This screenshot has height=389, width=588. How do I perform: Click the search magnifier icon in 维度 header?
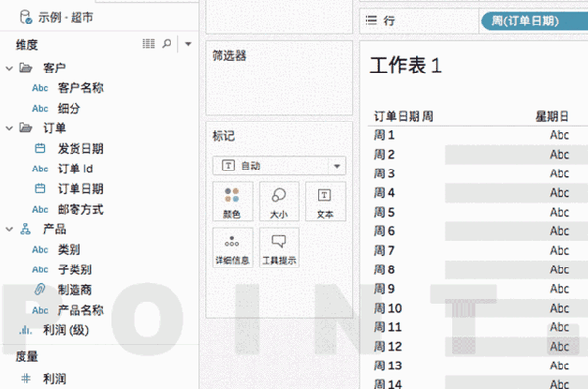(x=167, y=44)
